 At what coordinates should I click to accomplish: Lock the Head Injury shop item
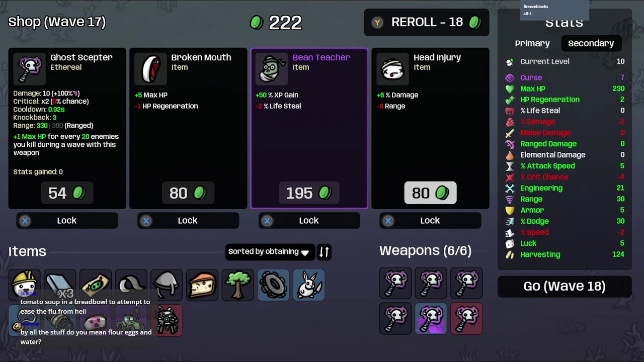430,220
